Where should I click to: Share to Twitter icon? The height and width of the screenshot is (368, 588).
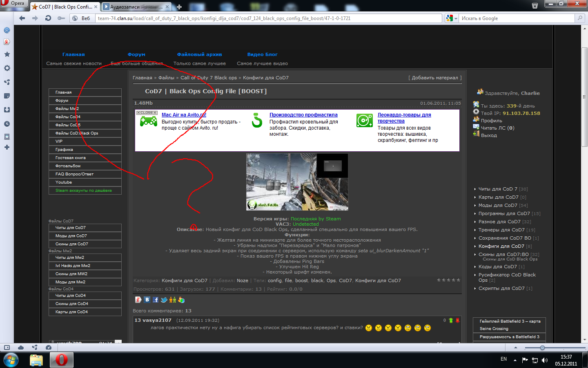164,300
